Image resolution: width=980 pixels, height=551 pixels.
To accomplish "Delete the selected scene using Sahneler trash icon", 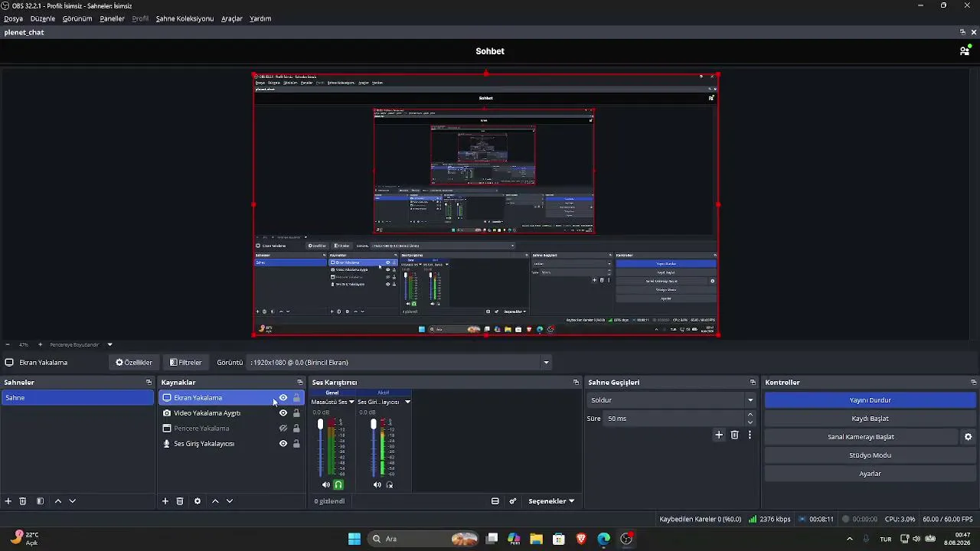I will 23,501.
